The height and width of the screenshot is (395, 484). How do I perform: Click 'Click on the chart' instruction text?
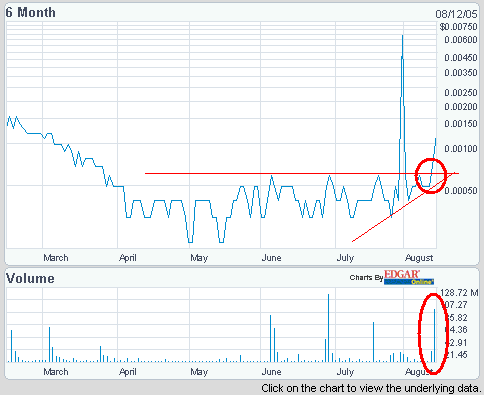pyautogui.click(x=372, y=389)
